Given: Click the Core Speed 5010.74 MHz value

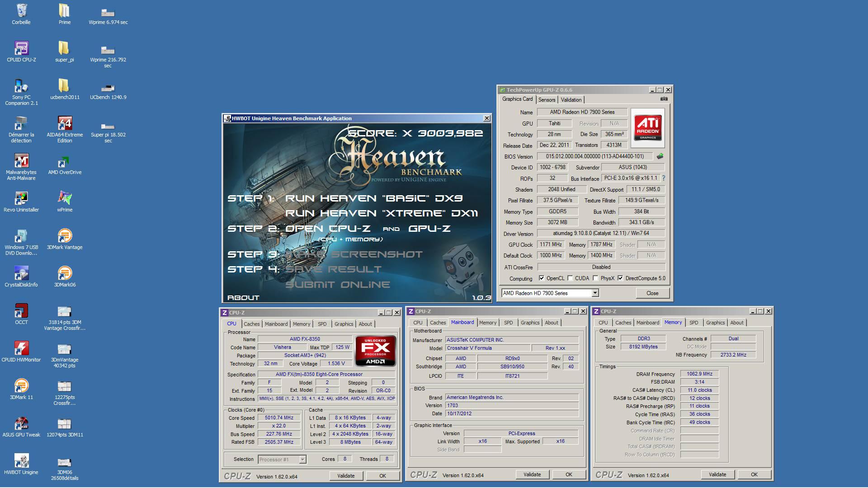Looking at the screenshot, I should click(x=279, y=418).
